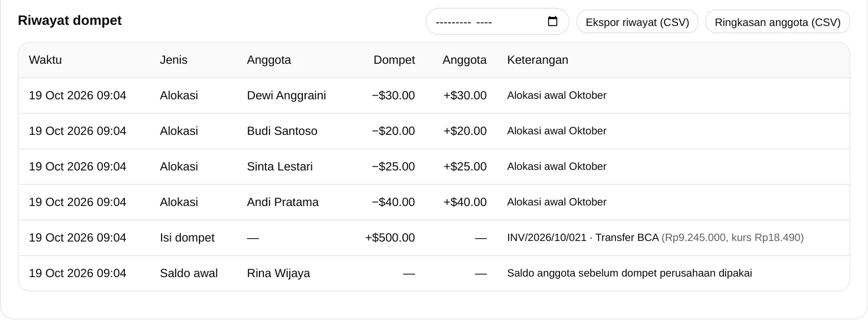Click the +$30.00 member amount

coord(465,95)
